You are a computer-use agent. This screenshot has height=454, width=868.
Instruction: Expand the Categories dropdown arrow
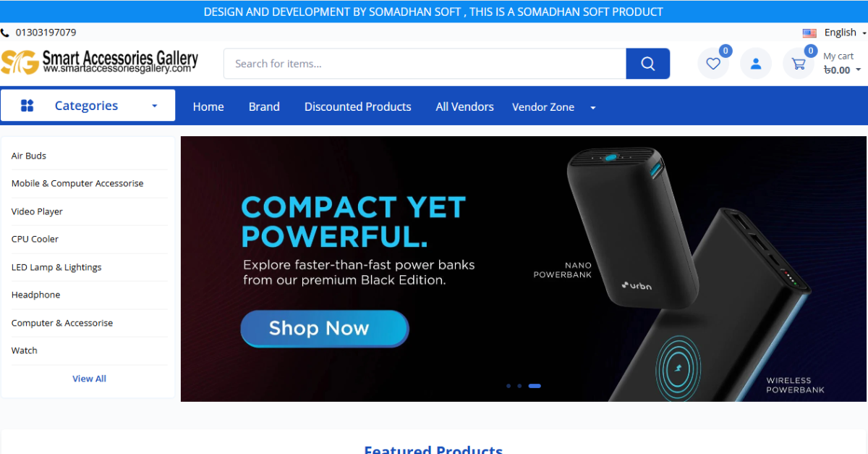[154, 106]
